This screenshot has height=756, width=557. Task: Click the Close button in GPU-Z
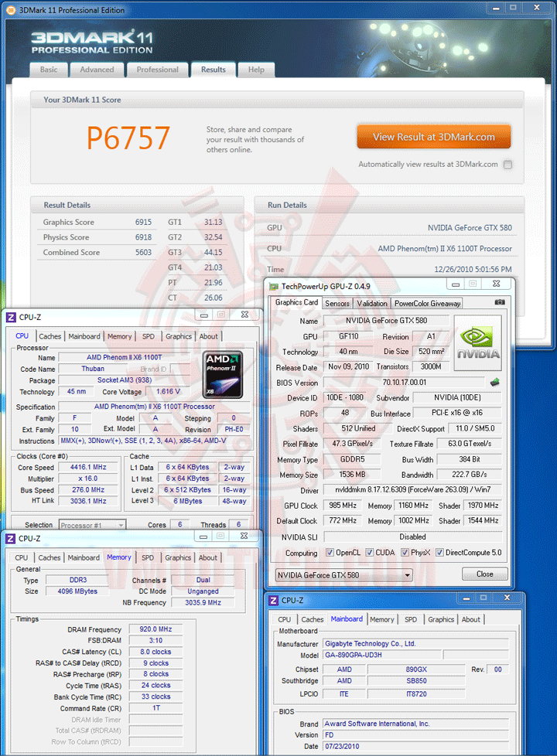(x=484, y=574)
